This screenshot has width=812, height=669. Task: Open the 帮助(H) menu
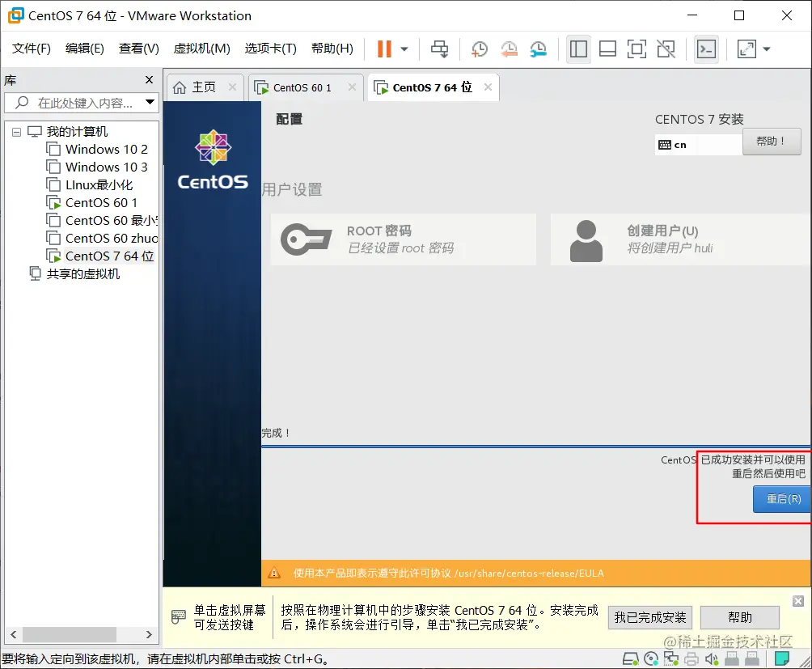[x=332, y=49]
